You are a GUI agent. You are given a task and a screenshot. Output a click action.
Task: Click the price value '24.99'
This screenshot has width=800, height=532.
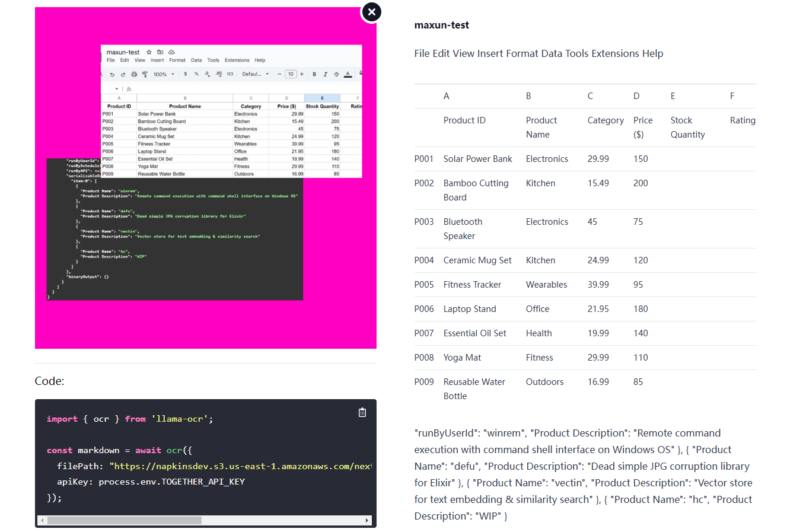[x=598, y=260]
